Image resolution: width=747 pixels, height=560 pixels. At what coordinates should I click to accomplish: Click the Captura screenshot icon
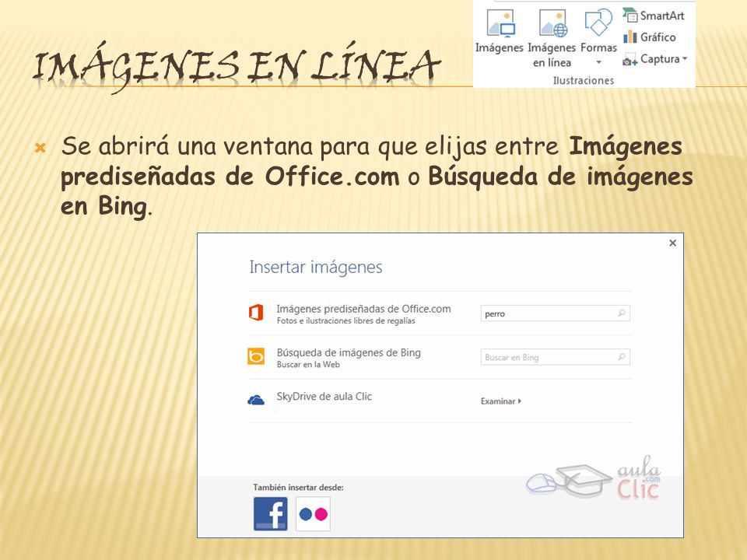point(630,60)
